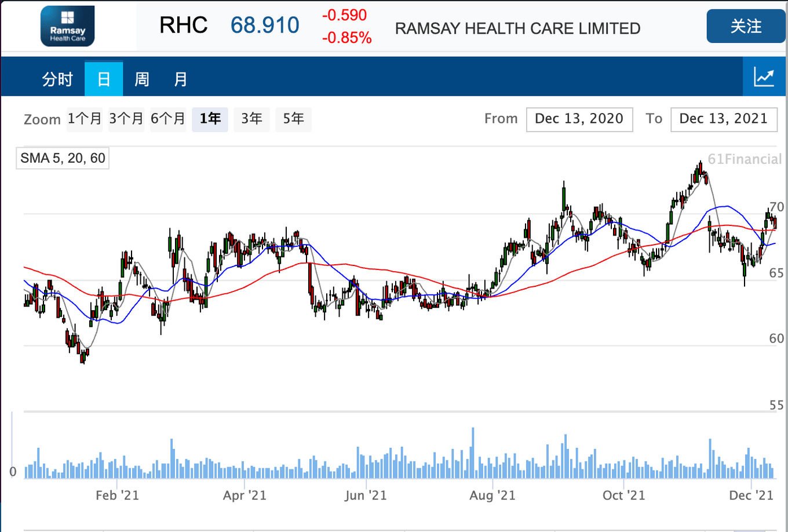Screen dimensions: 788x532
Task: Click the To date field Dec 13, 2021
Action: pos(724,119)
